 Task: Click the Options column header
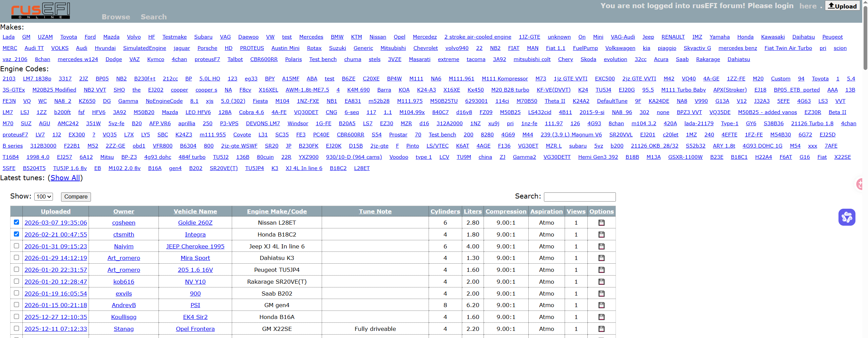[602, 211]
